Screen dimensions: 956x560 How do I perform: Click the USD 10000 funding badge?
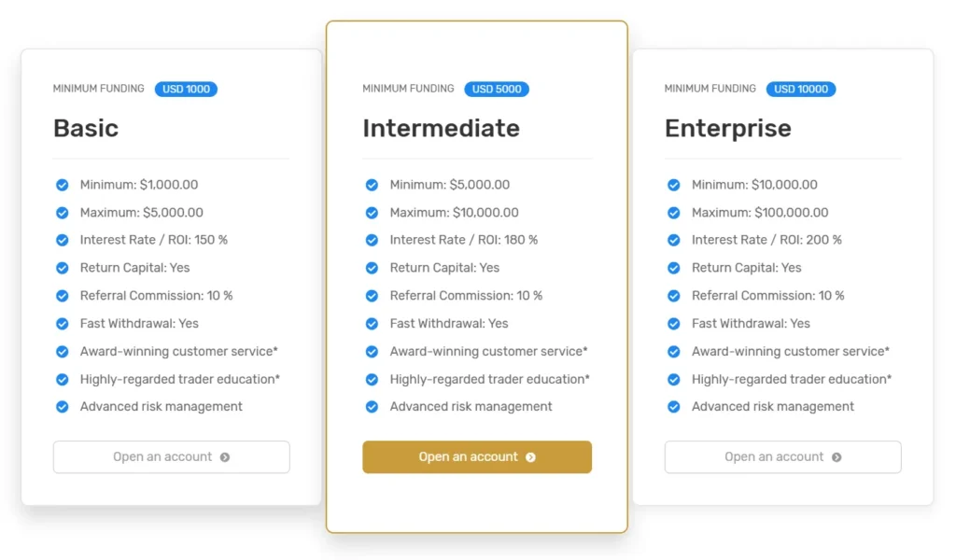coord(800,90)
